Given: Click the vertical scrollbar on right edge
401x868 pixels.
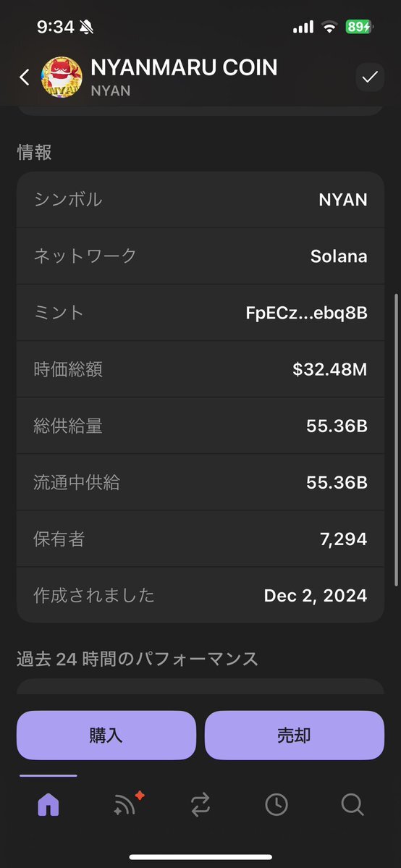Looking at the screenshot, I should pyautogui.click(x=396, y=440).
